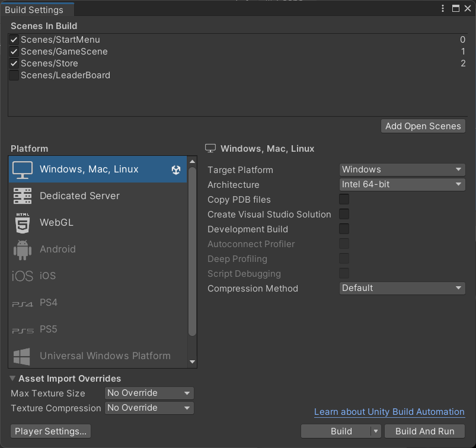The width and height of the screenshot is (476, 448).
Task: Click the Build button
Action: (336, 431)
